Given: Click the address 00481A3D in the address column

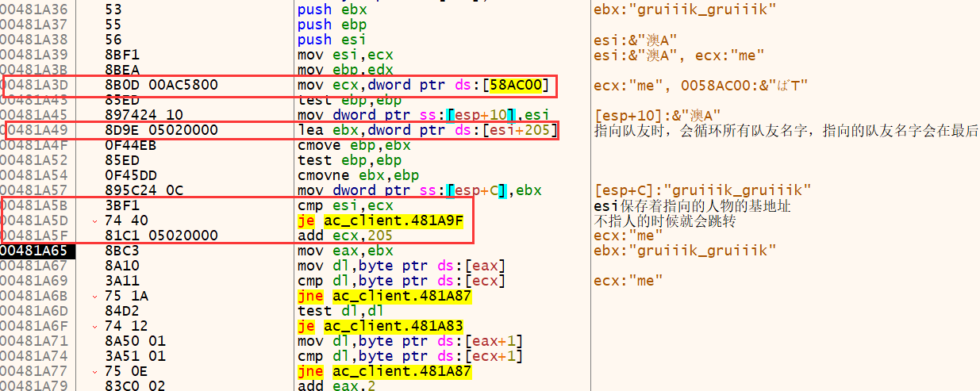Looking at the screenshot, I should [x=37, y=85].
